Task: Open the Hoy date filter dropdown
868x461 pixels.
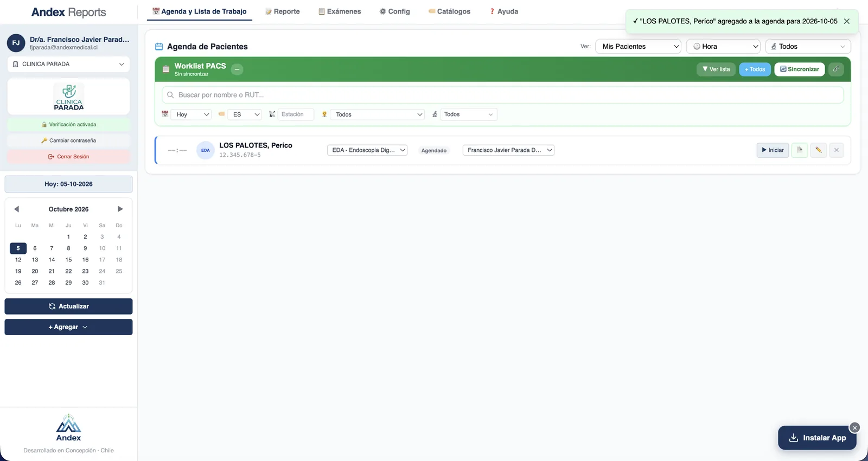Action: 191,114
